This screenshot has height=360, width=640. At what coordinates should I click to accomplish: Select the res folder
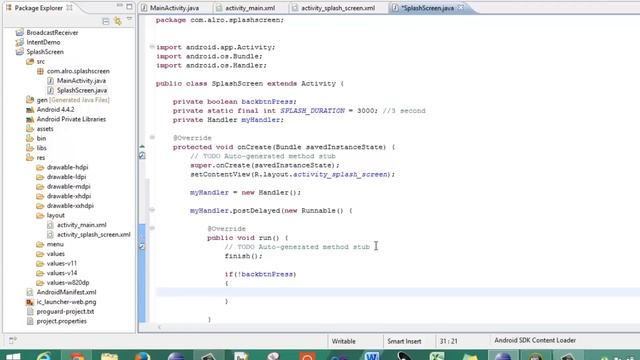click(x=41, y=158)
